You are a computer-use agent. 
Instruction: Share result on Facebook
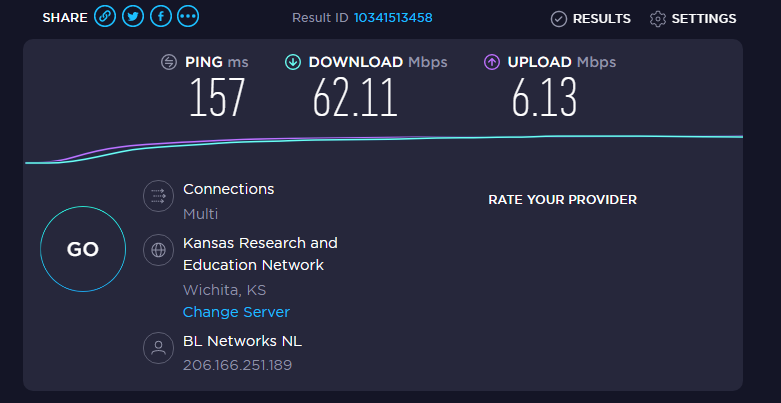[160, 17]
